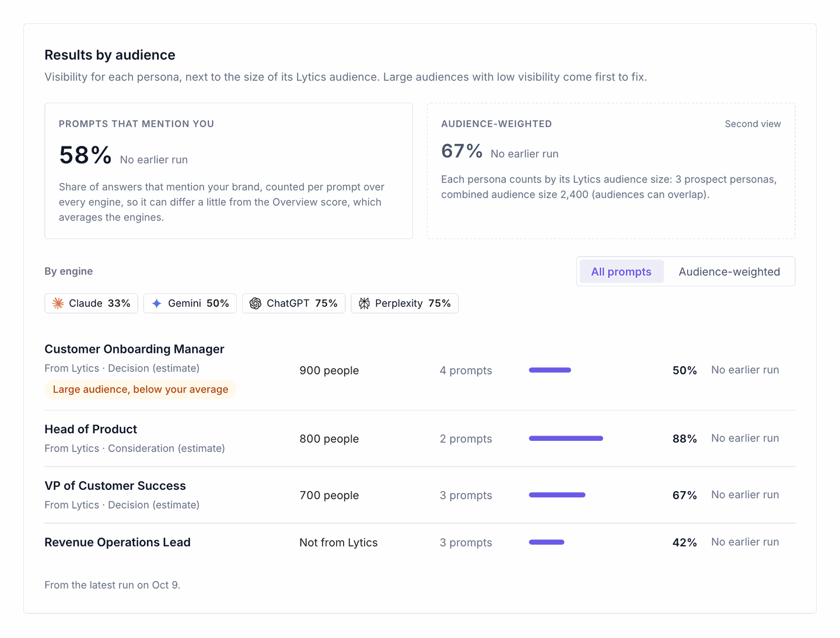Click the PROMPTS THAT MENTION YOU heading
Image resolution: width=840 pixels, height=638 pixels.
click(136, 124)
